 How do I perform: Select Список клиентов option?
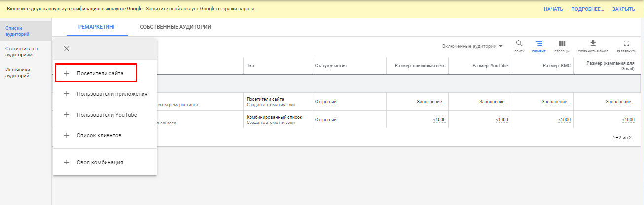pos(99,135)
